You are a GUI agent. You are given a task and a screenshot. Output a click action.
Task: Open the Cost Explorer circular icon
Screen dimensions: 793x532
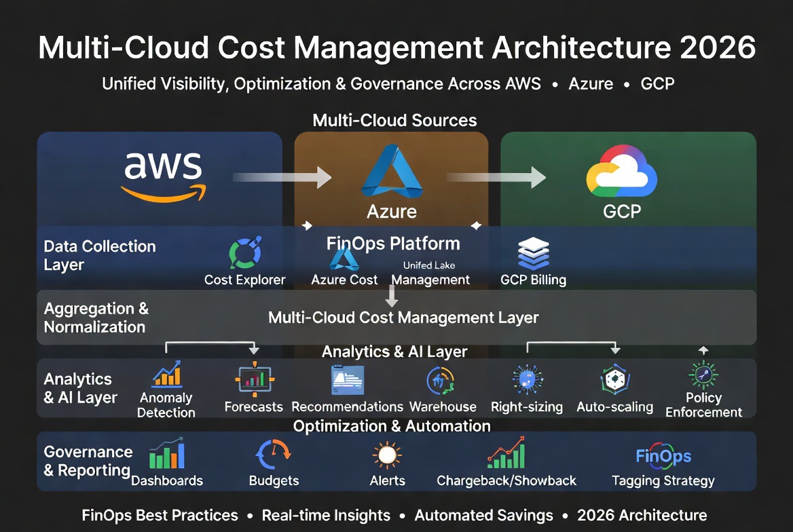(245, 252)
